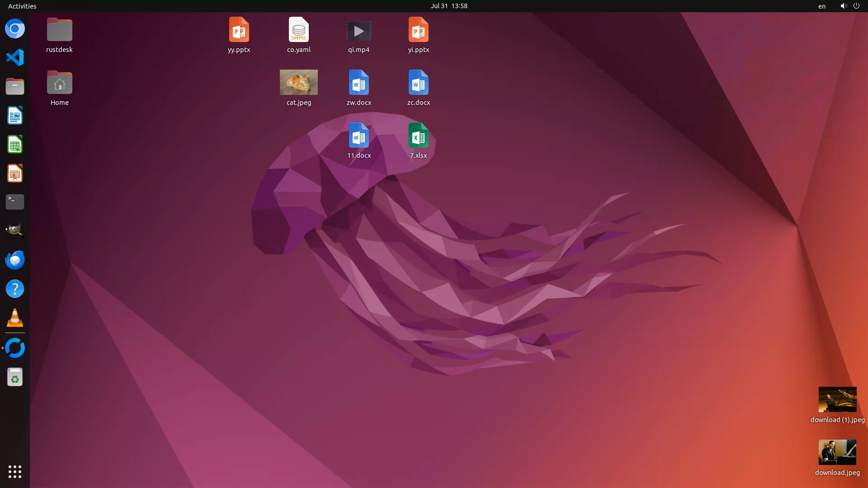
Task: Select the qi.mp4 video file
Action: click(359, 31)
